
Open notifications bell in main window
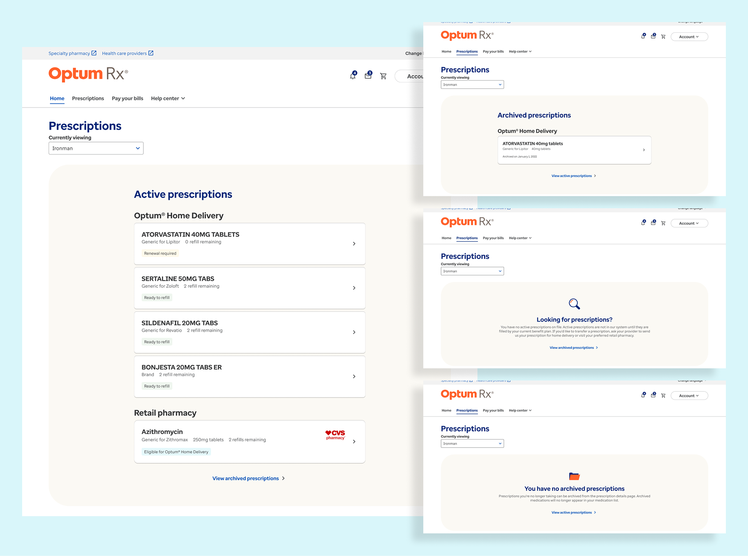click(353, 76)
